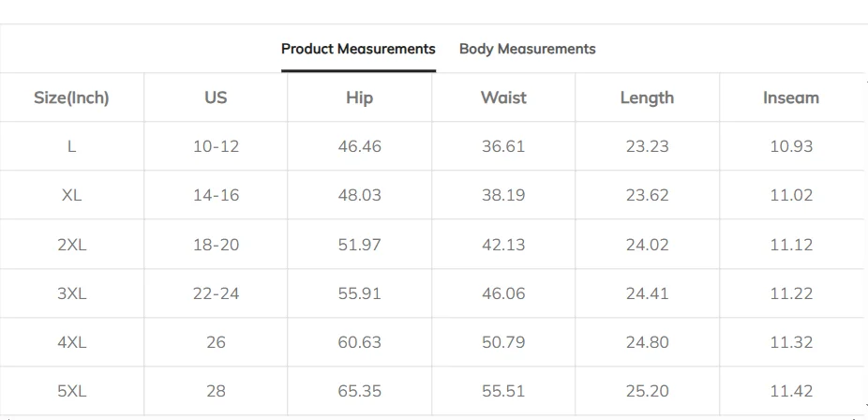Select the 4XL size cell
Viewport: 868px width, 420px height.
tap(71, 342)
